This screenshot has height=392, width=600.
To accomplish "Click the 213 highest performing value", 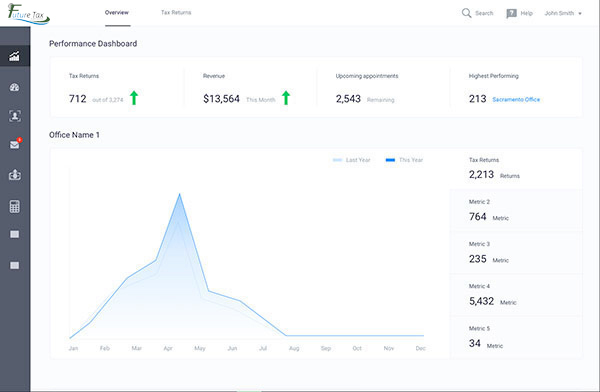I will point(478,99).
